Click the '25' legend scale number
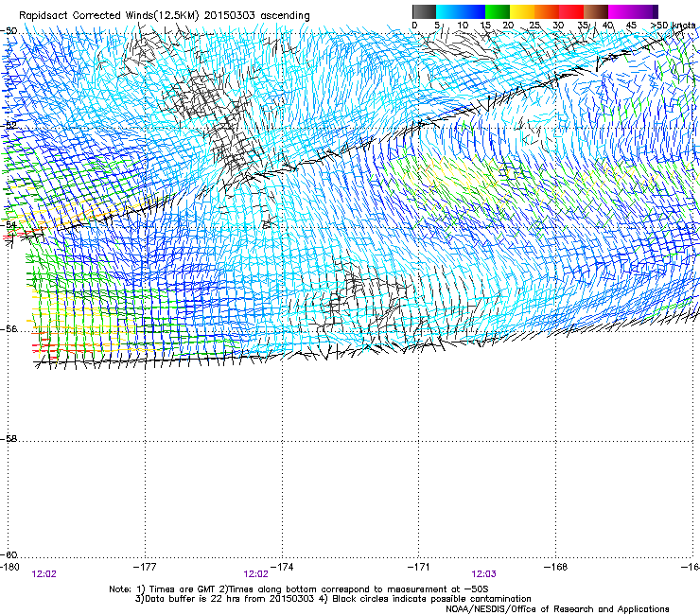The height and width of the screenshot is (615, 700). [534, 25]
